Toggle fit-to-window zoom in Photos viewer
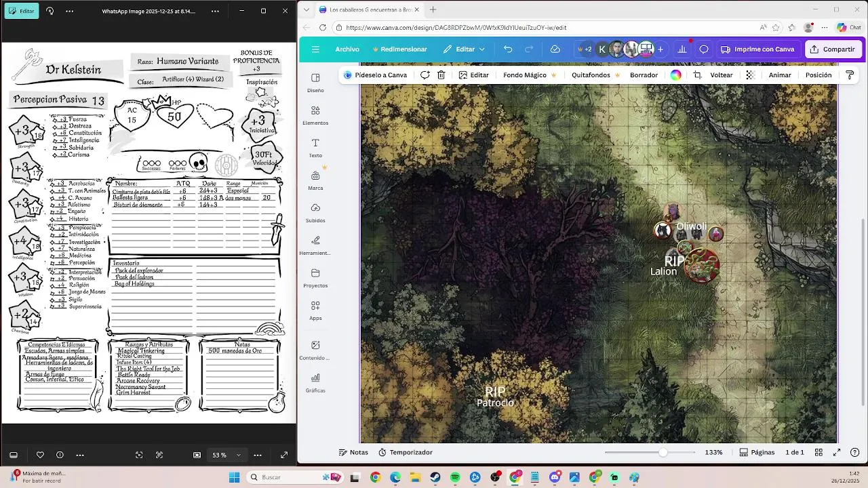The image size is (868, 488). coord(197,455)
